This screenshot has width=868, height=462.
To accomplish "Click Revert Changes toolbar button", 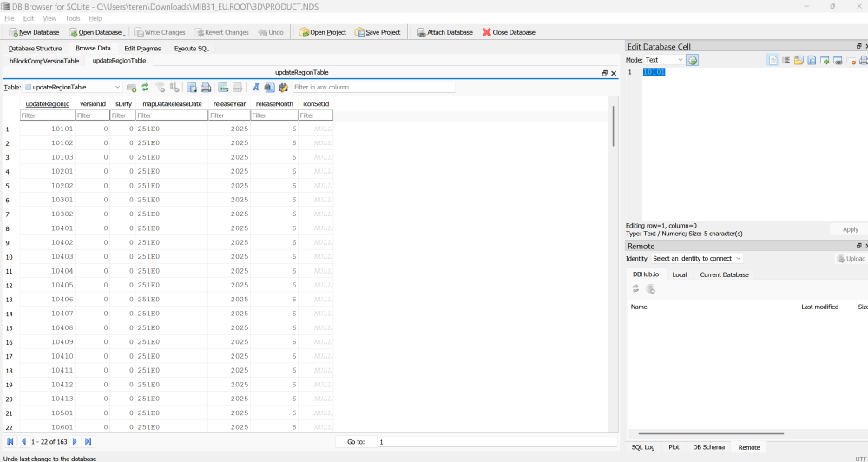I will [x=221, y=32].
